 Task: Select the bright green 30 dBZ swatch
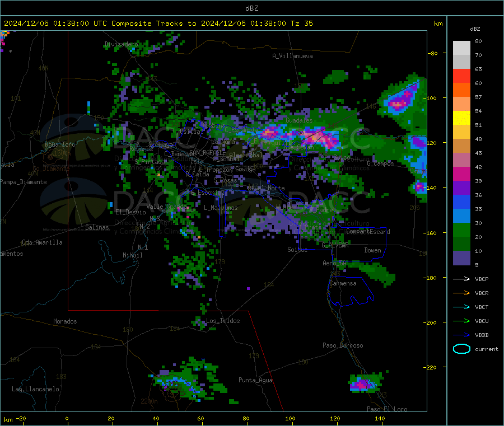461,230
